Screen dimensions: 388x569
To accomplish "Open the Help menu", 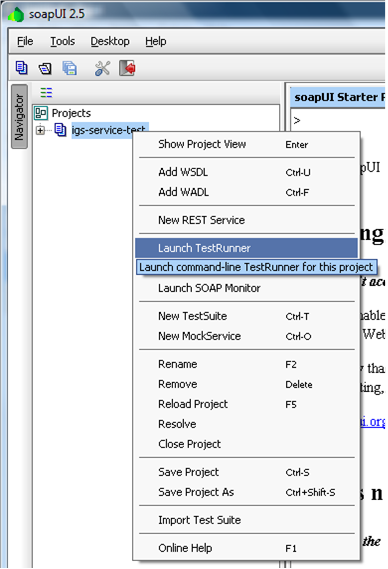I will 156,41.
